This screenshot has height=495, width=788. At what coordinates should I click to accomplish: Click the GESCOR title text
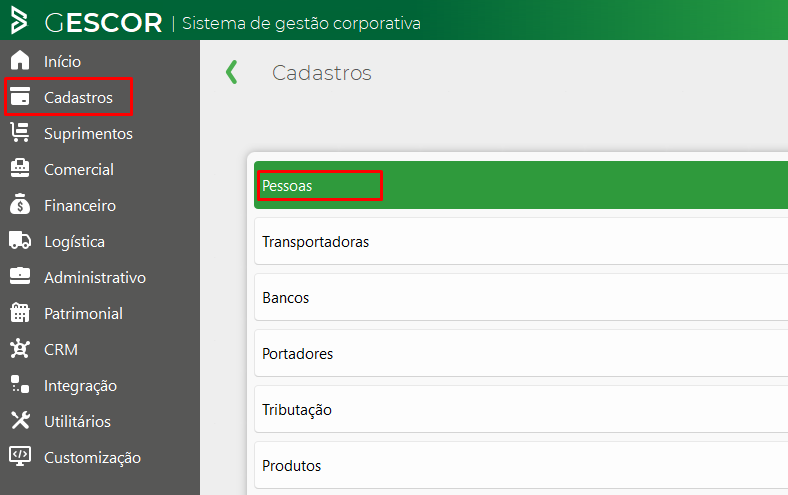click(x=104, y=23)
